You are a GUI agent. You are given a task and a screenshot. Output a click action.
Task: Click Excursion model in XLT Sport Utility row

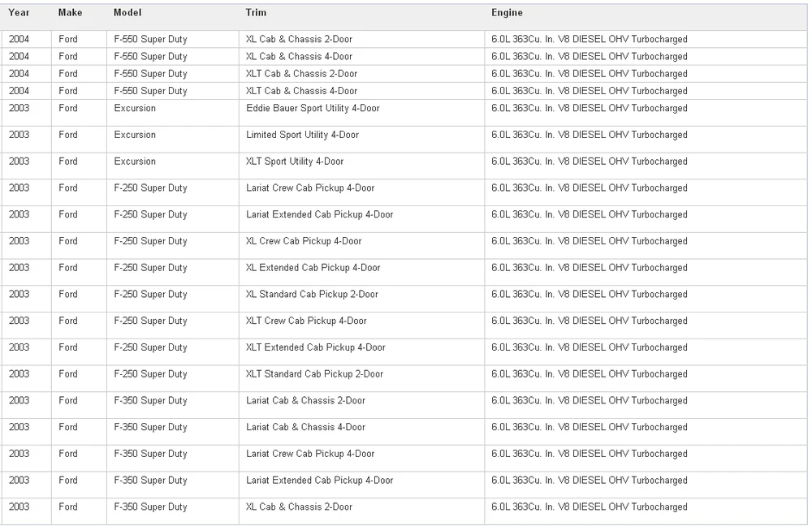coord(135,162)
